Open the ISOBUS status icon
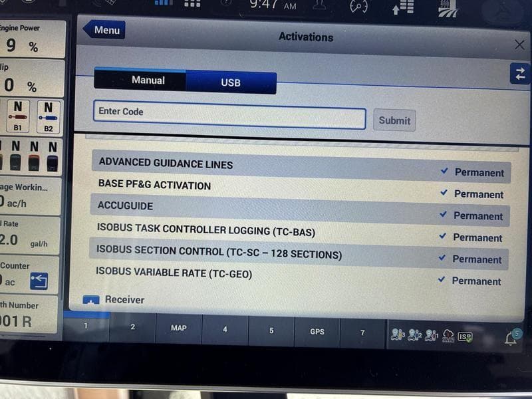Image resolution: width=532 pixels, height=399 pixels. (x=465, y=336)
